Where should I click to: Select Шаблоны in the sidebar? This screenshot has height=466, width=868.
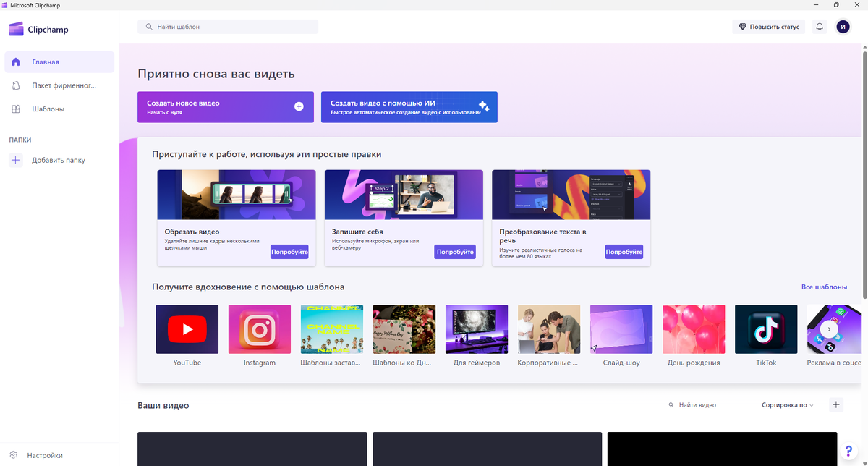point(59,109)
